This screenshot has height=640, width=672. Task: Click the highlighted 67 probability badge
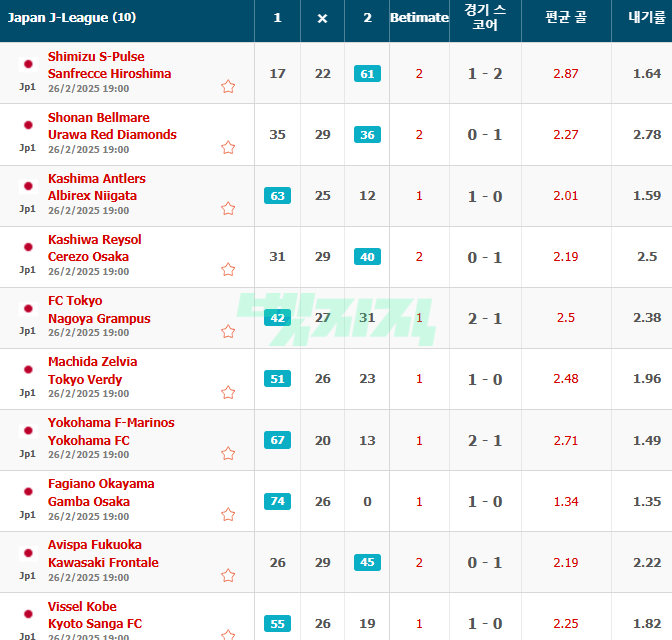[277, 440]
